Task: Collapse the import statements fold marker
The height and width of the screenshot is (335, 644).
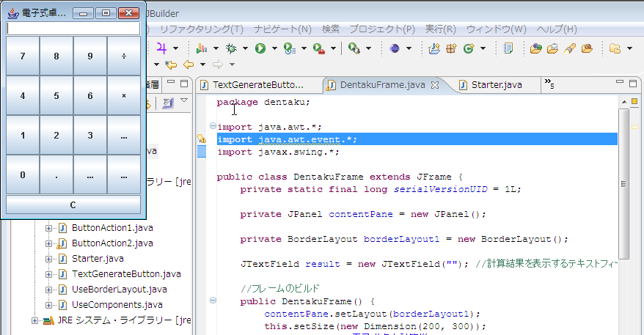Action: [x=213, y=126]
